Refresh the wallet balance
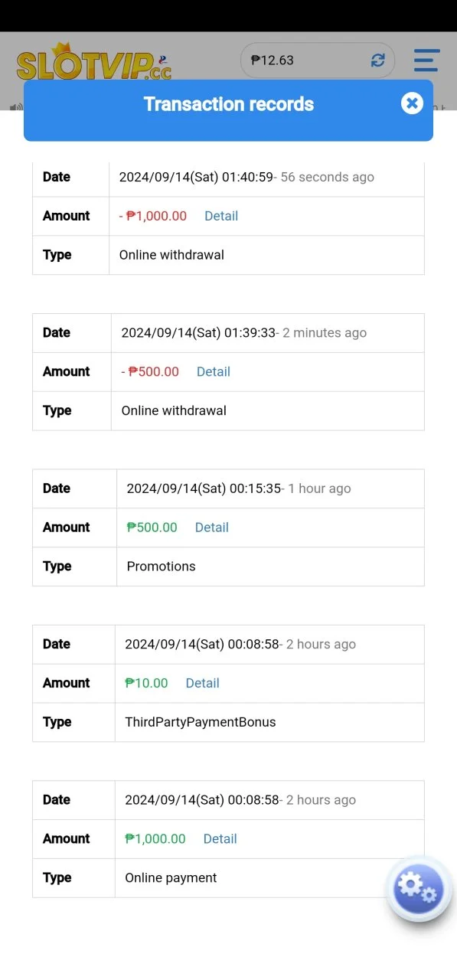 377,60
